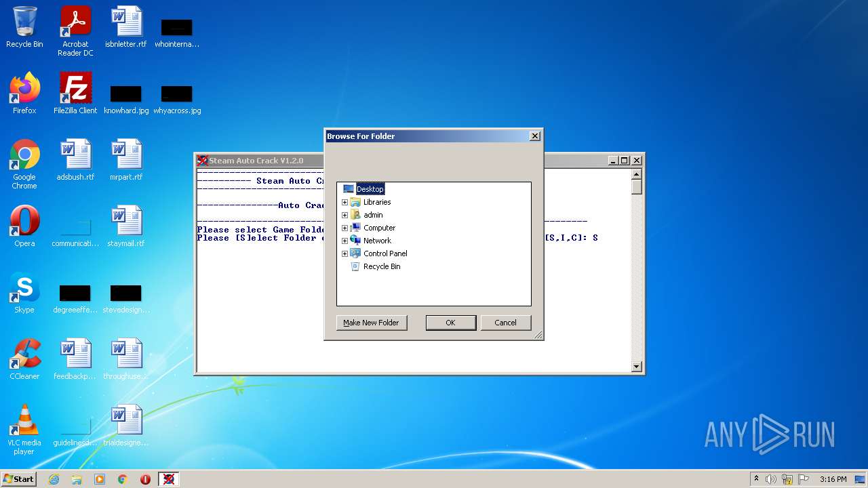Open adsbush.rtf document

pyautogui.click(x=75, y=160)
